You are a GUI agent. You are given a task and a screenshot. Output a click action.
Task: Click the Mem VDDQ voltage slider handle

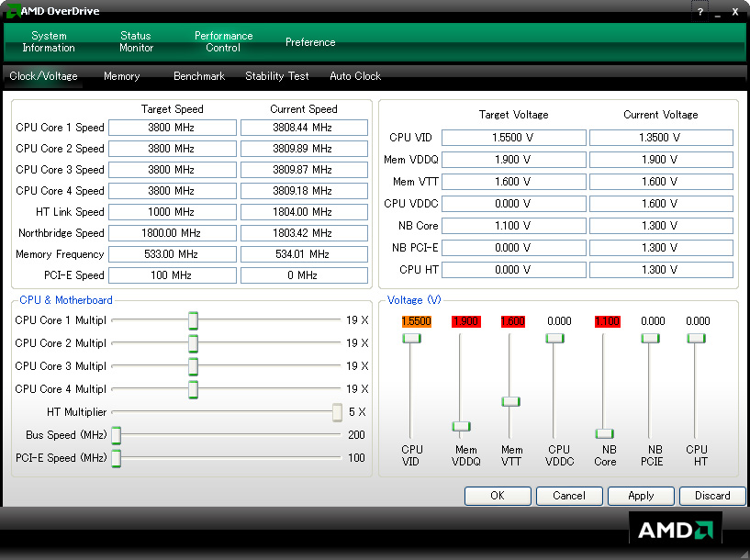[462, 426]
